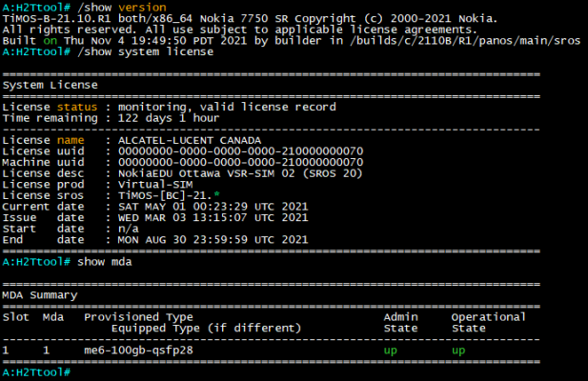The height and width of the screenshot is (381, 588).
Task: Click the 'System License' section heading
Action: [x=51, y=84]
